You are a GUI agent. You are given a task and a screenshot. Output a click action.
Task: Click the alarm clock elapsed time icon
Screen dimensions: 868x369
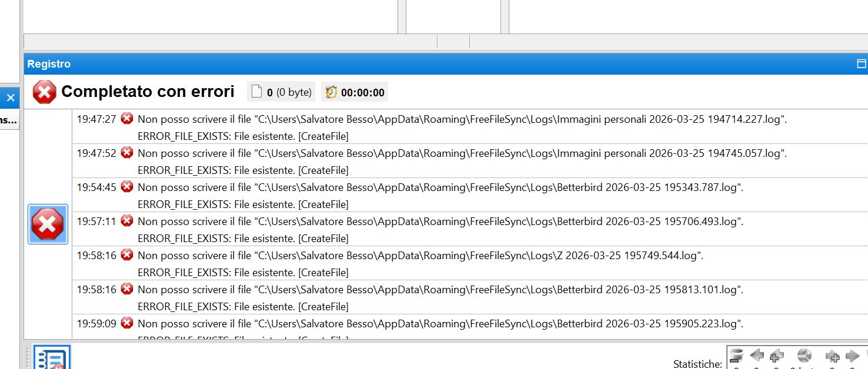[332, 92]
